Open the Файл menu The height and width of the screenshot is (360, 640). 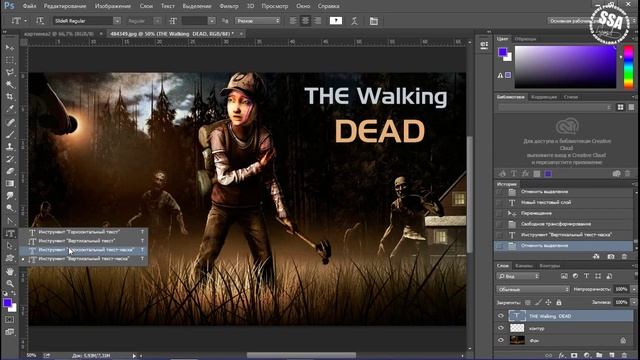tap(29, 6)
